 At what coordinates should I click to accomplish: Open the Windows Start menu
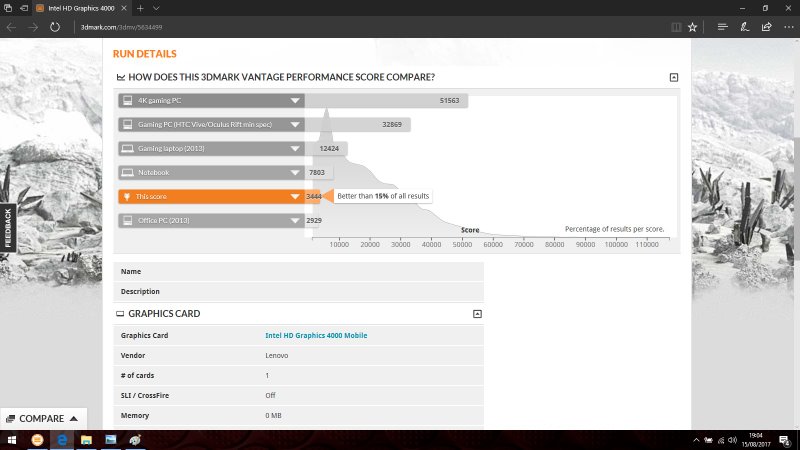coord(11,440)
